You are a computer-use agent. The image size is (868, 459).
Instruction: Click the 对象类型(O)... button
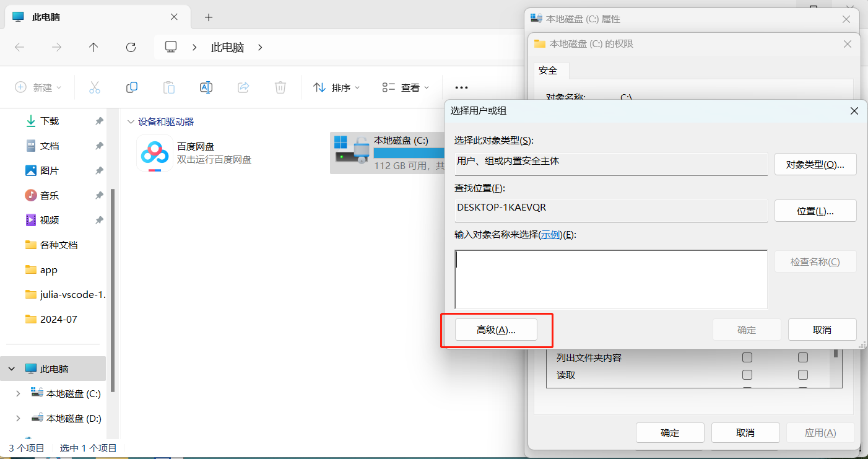pos(815,165)
